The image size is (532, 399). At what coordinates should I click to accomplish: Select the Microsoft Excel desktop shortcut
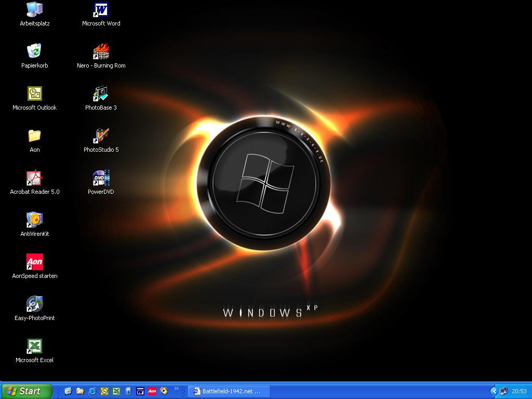tap(35, 351)
